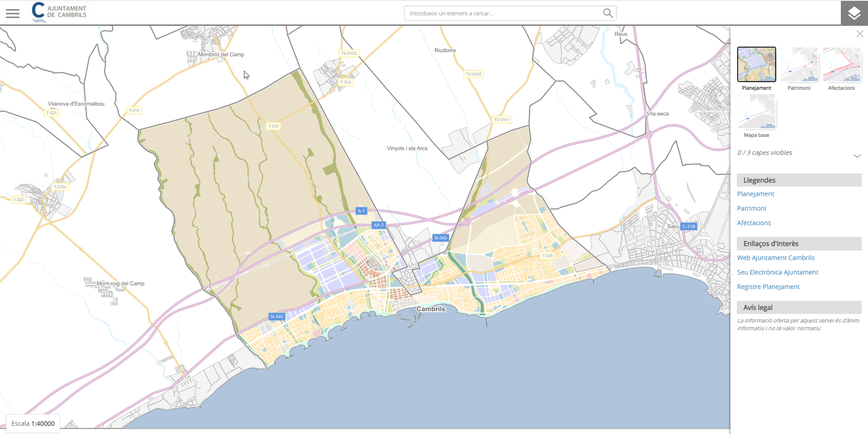Select the Planejament map thumbnail

756,64
